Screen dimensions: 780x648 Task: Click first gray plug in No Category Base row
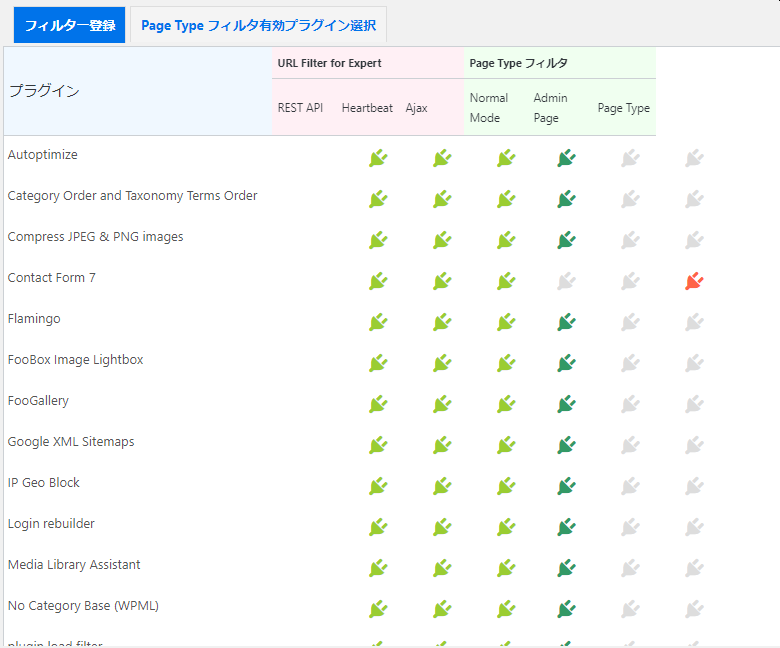[630, 609]
